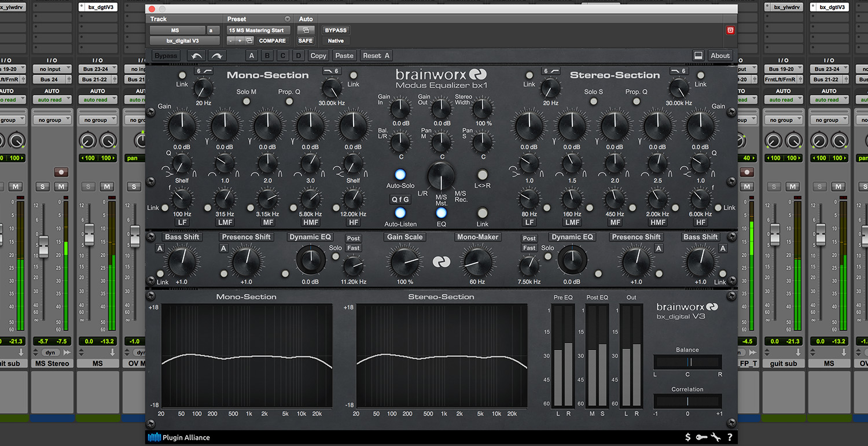Click the M/S mode rotary selector
Screen dimensions: 868x446
pyautogui.click(x=442, y=176)
